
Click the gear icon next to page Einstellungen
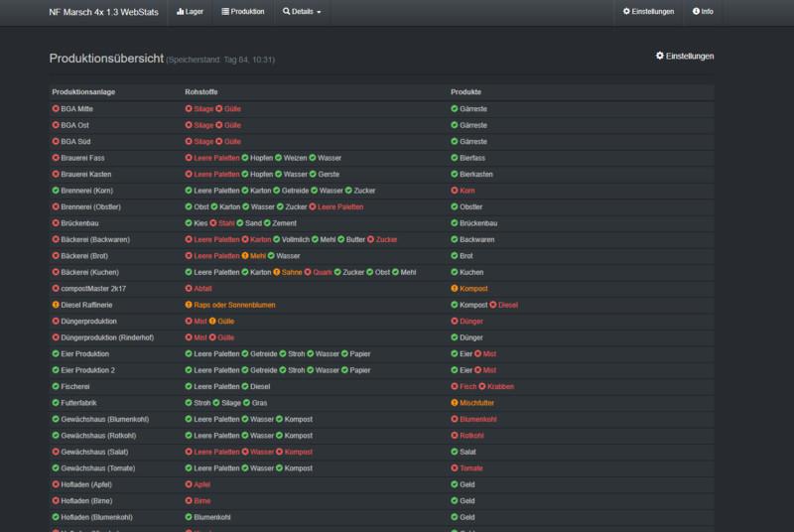click(x=660, y=56)
